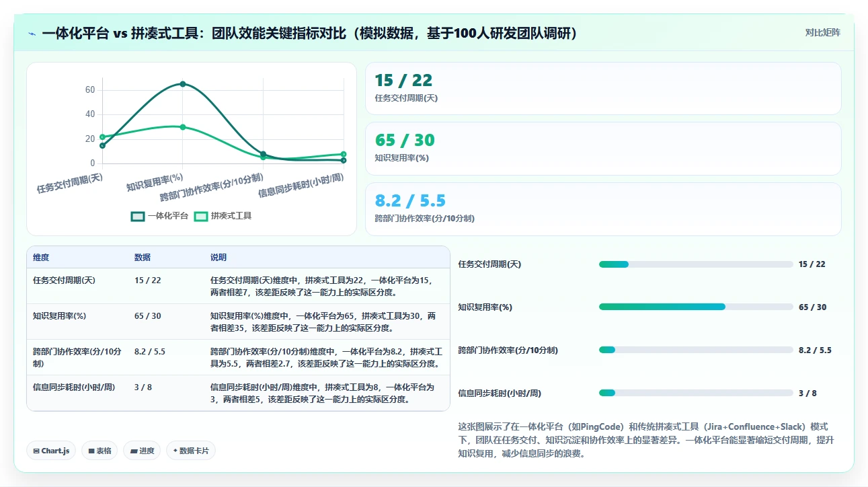The image size is (868, 487).
Task: Select the 65 / 30 data card
Action: (x=603, y=149)
